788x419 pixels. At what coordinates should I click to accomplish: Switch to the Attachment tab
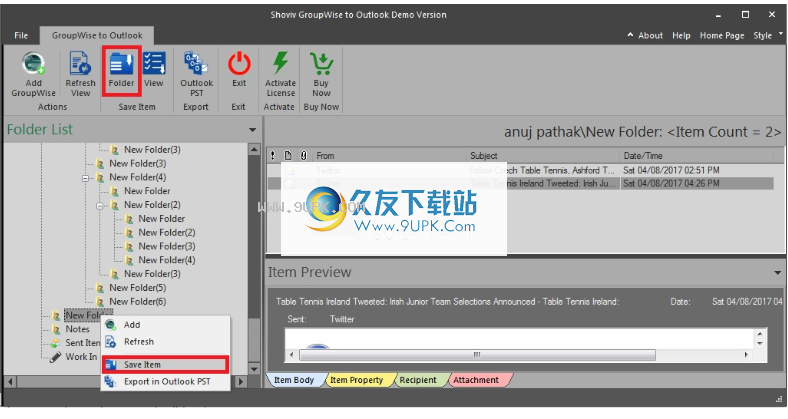pos(476,380)
